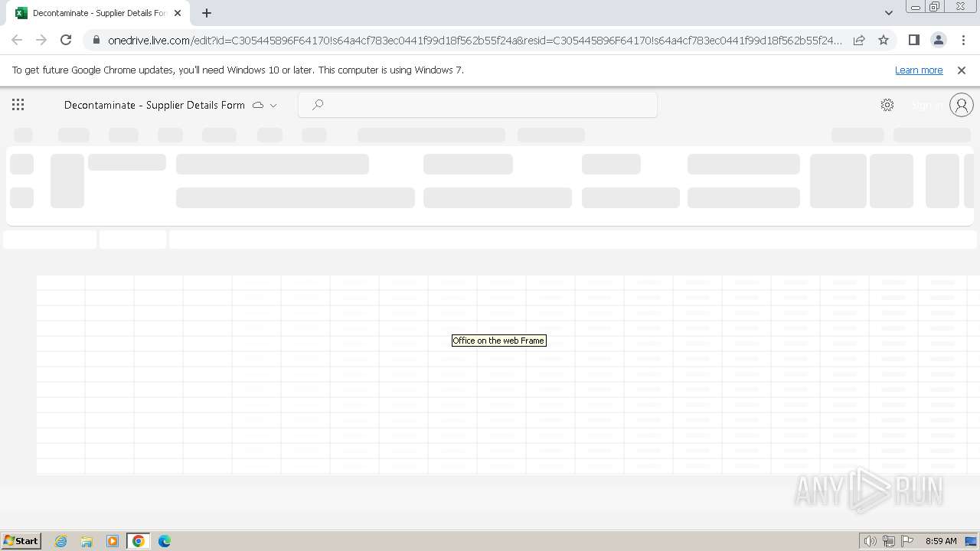
Task: Bookmark this tab with star icon
Action: [x=884, y=40]
